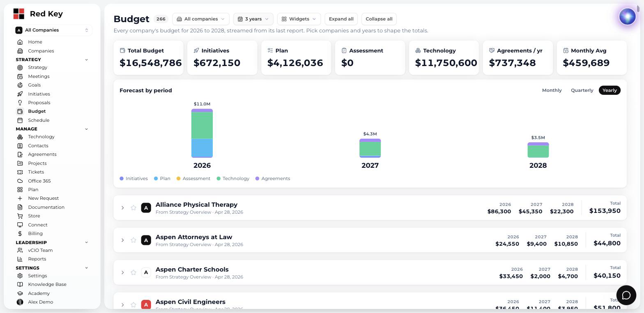644x313 pixels.
Task: Click the 2026 forecast bar
Action: point(202,133)
